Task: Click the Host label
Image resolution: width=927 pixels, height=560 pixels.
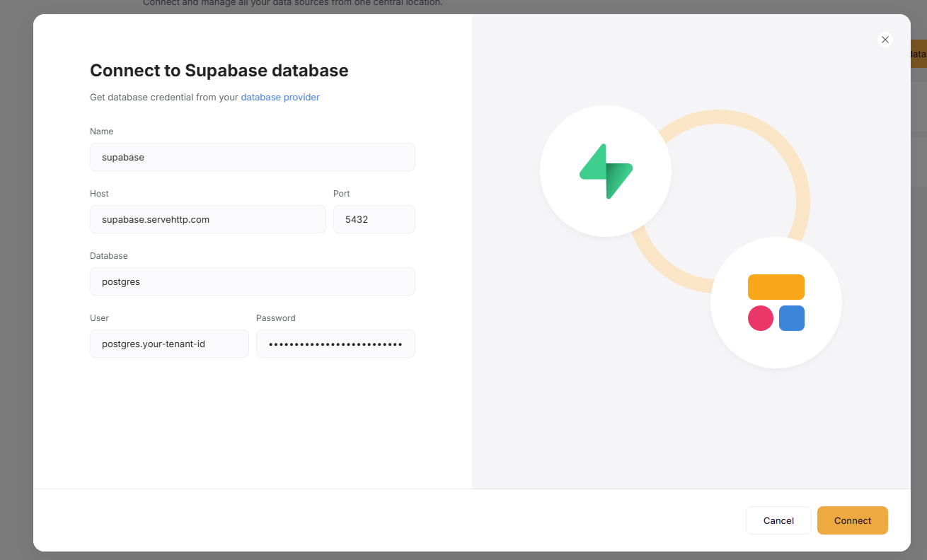Action: point(99,194)
